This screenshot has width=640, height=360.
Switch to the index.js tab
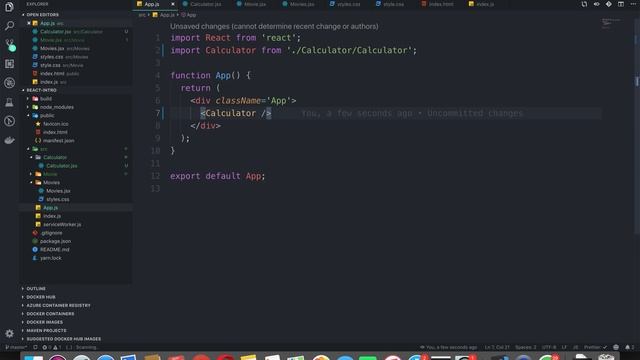tap(482, 4)
